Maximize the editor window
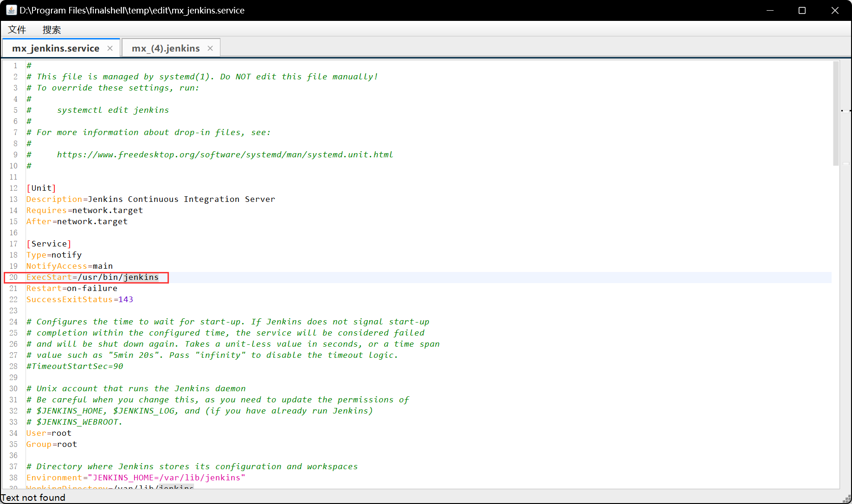 coord(802,10)
